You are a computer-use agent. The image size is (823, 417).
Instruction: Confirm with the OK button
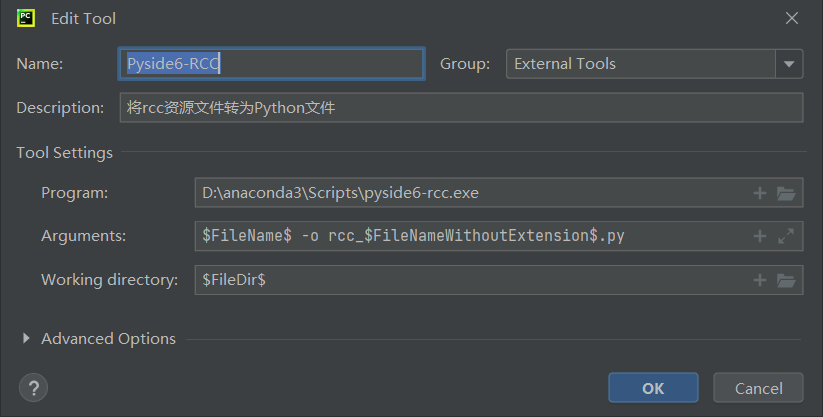(653, 388)
